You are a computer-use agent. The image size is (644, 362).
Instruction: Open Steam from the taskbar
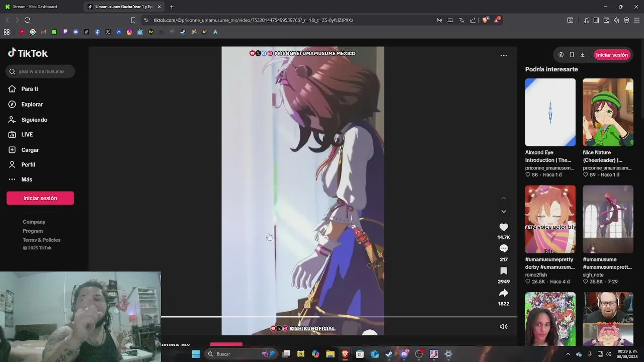(389, 354)
